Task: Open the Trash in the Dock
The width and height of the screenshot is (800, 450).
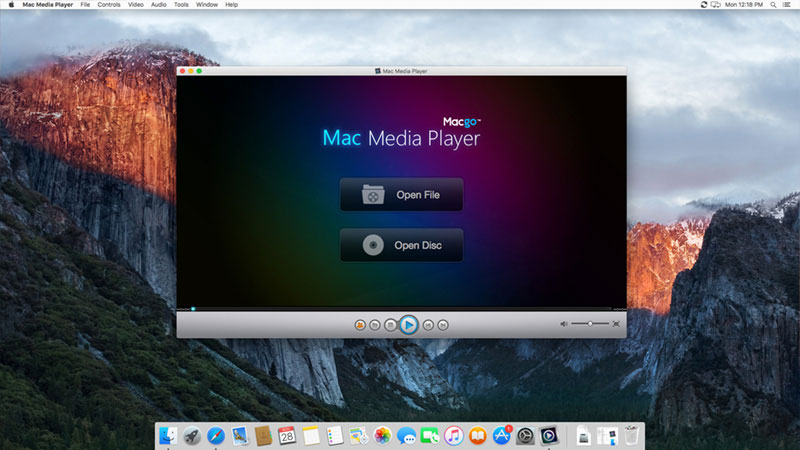Action: click(631, 436)
